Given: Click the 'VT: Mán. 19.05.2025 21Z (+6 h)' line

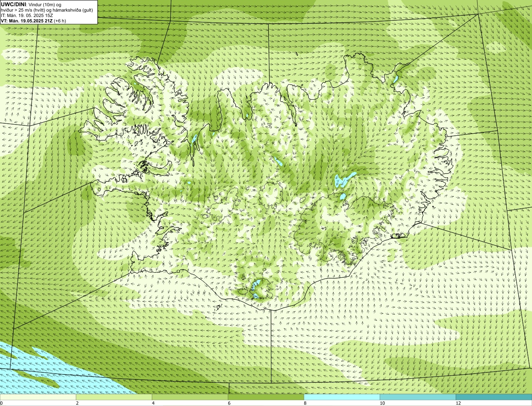Looking at the screenshot, I should click(33, 20).
